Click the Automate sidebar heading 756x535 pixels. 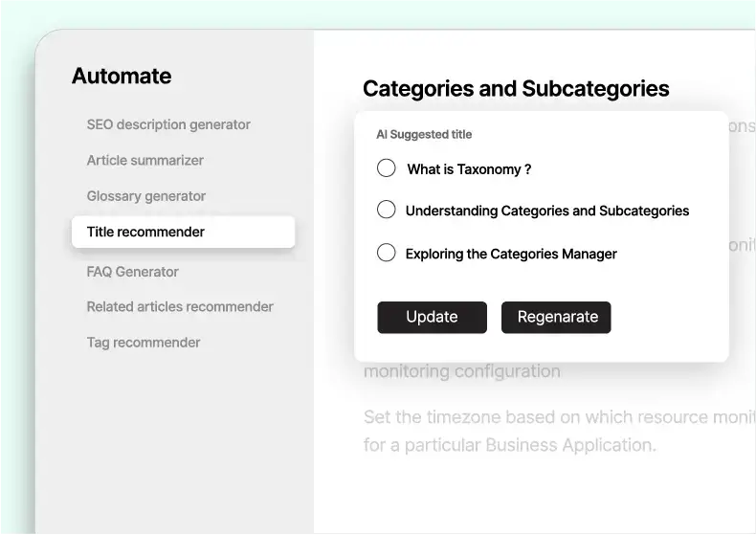point(122,77)
